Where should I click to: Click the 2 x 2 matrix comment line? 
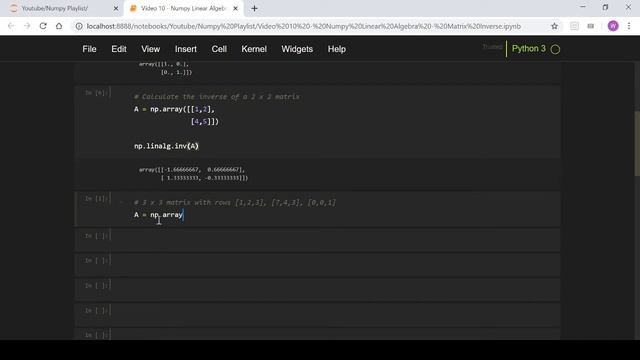(x=217, y=97)
